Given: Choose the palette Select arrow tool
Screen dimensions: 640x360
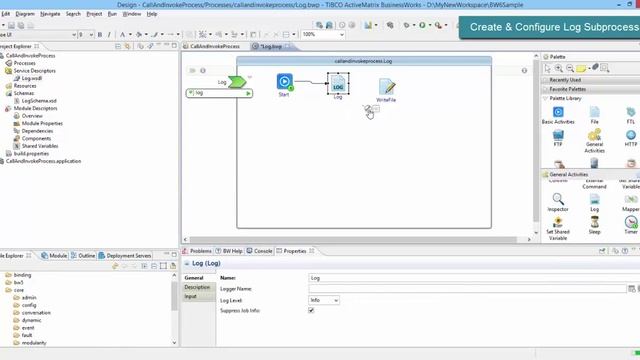Looking at the screenshot, I should tap(547, 69).
